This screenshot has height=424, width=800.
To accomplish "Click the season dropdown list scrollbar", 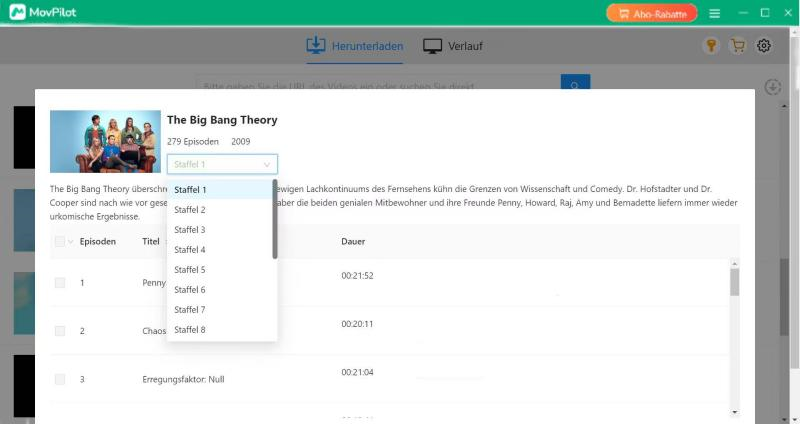I will 274,220.
